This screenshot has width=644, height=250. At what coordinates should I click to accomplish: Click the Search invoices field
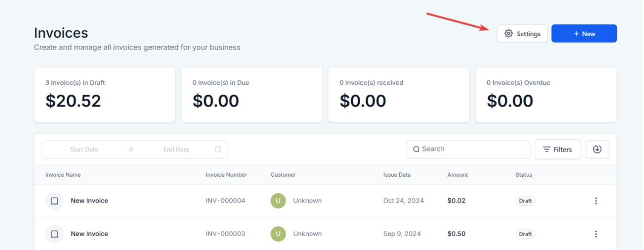[x=472, y=149]
